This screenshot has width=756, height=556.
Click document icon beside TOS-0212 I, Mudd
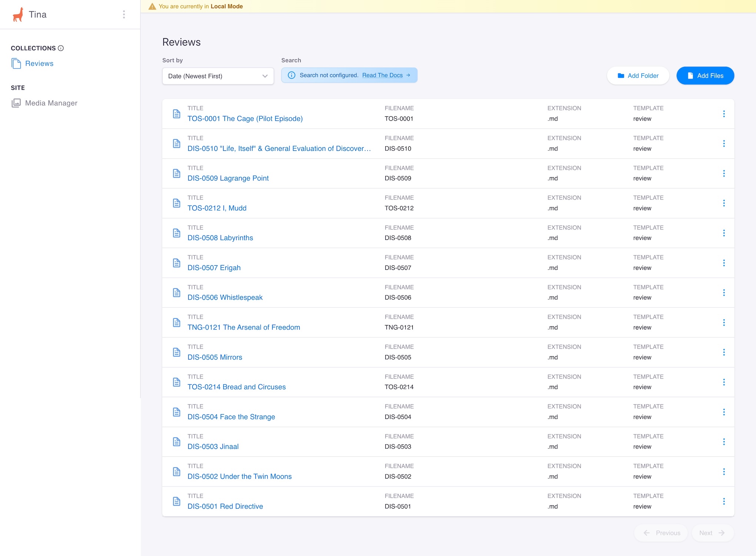tap(177, 203)
